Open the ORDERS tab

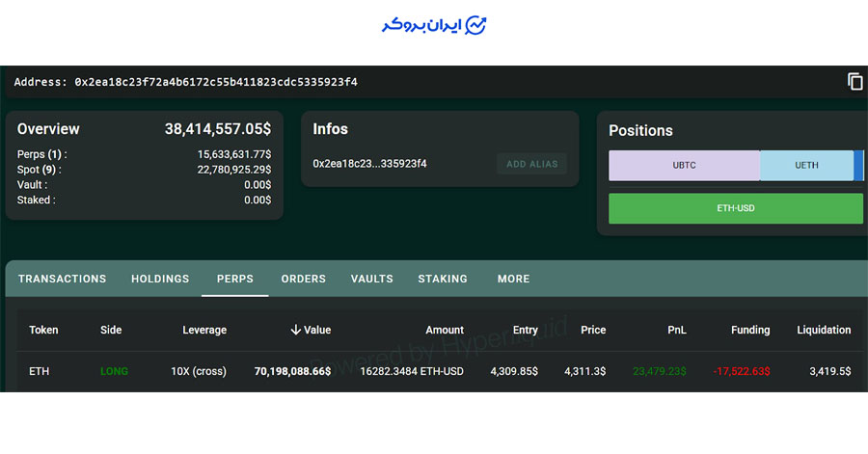304,279
